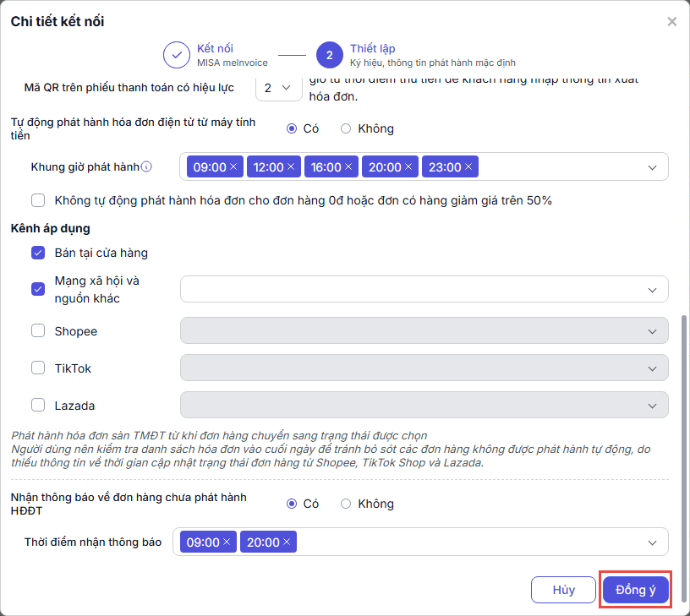This screenshot has width=690, height=616.
Task: Close the Chi tiết kết nối dialog
Action: tap(672, 22)
